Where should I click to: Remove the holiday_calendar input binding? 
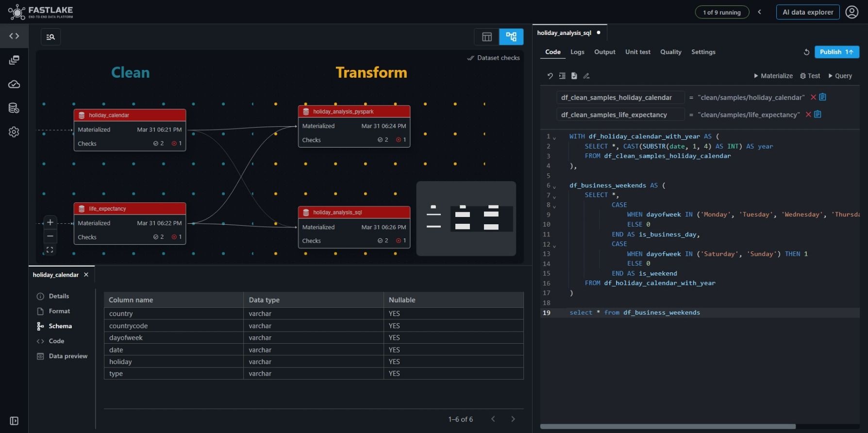click(x=813, y=97)
